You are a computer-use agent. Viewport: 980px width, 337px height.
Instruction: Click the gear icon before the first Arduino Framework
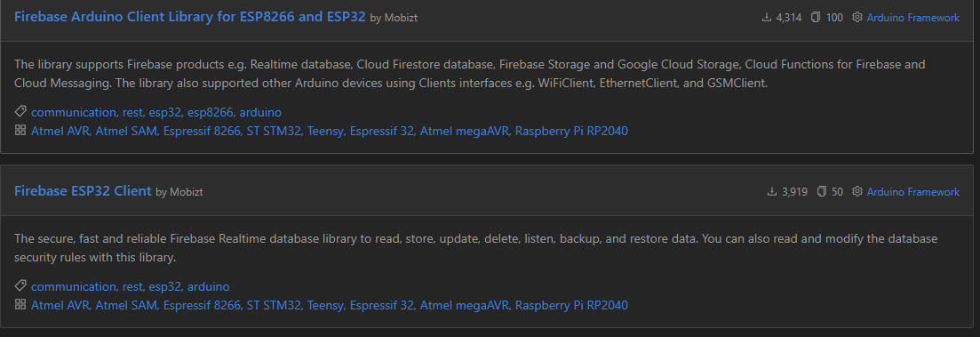(x=857, y=18)
